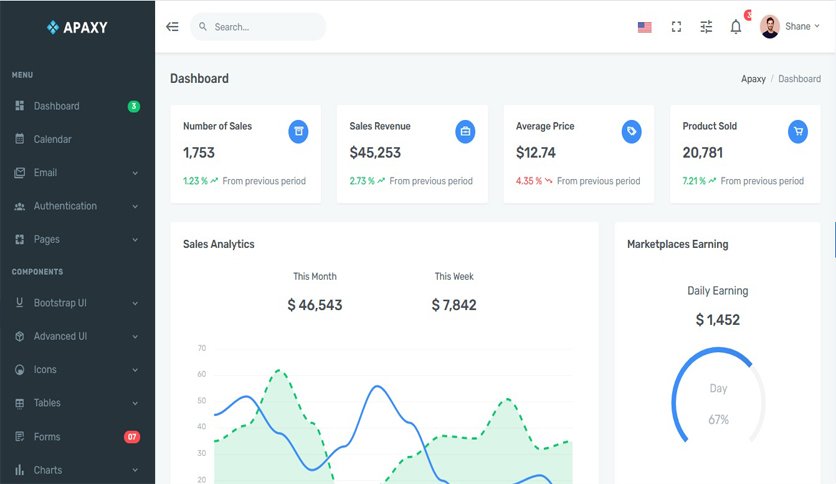Expand the Bootstrap UI chevron
This screenshot has height=484, width=836.
135,303
